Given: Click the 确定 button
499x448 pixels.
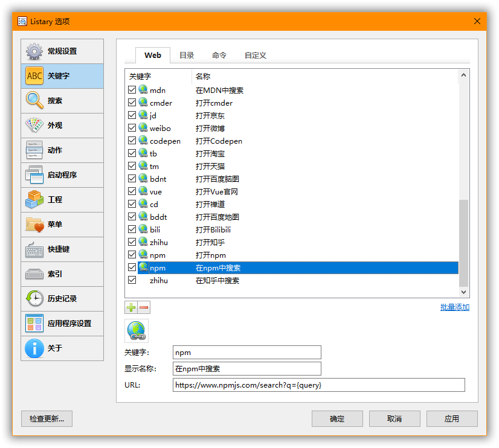Looking at the screenshot, I should pos(337,419).
